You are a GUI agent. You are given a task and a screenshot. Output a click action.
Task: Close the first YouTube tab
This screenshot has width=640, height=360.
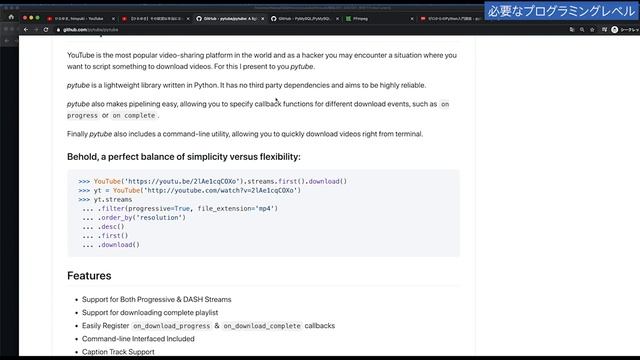pos(113,19)
